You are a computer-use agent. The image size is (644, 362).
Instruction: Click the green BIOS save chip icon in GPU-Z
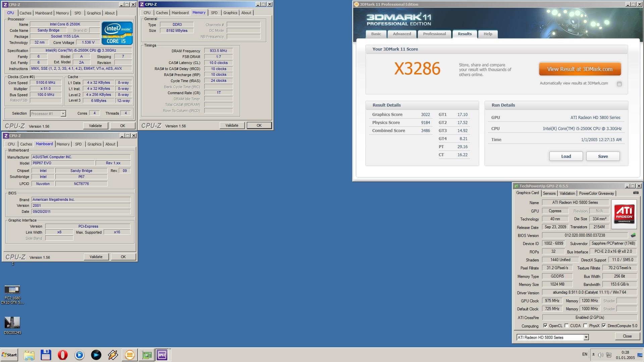coord(633,235)
